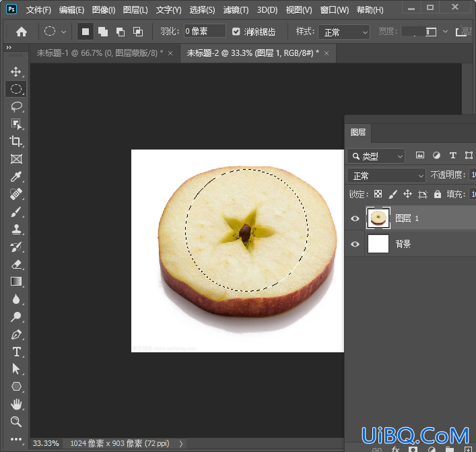Select the Horizontal Type tool
The width and height of the screenshot is (476, 452).
(16, 352)
